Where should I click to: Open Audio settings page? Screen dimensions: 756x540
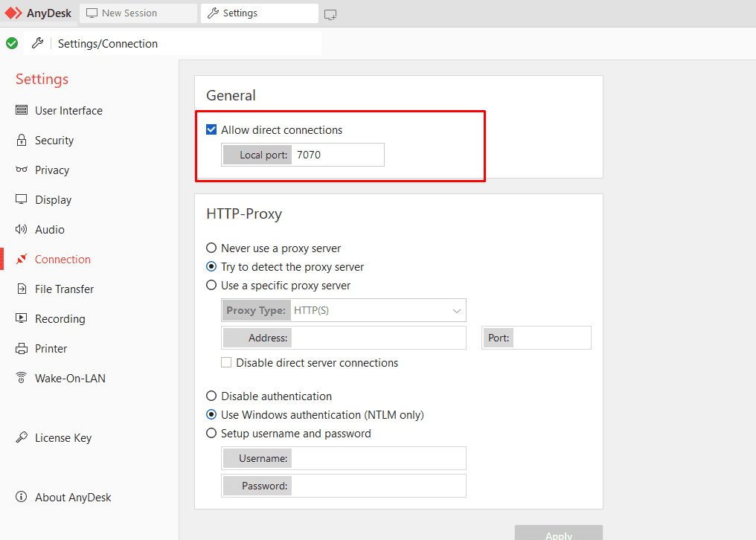point(50,230)
